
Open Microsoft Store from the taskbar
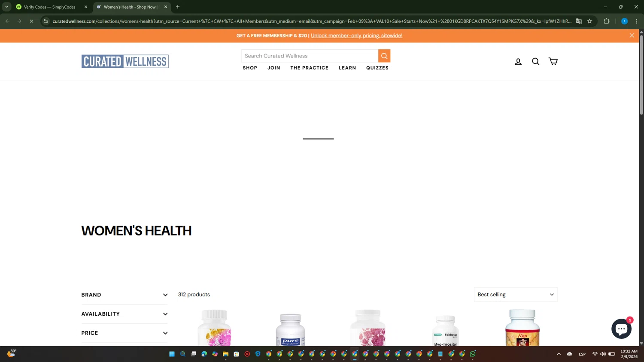[236, 354]
